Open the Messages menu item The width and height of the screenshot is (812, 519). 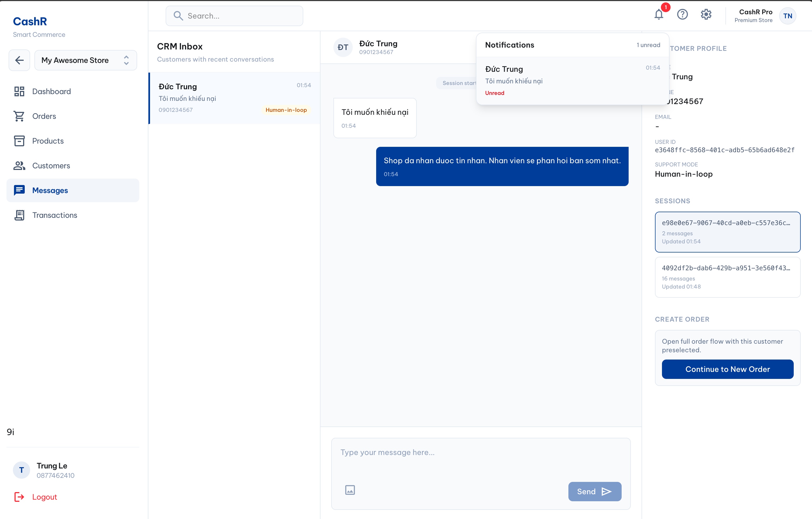[x=50, y=191]
